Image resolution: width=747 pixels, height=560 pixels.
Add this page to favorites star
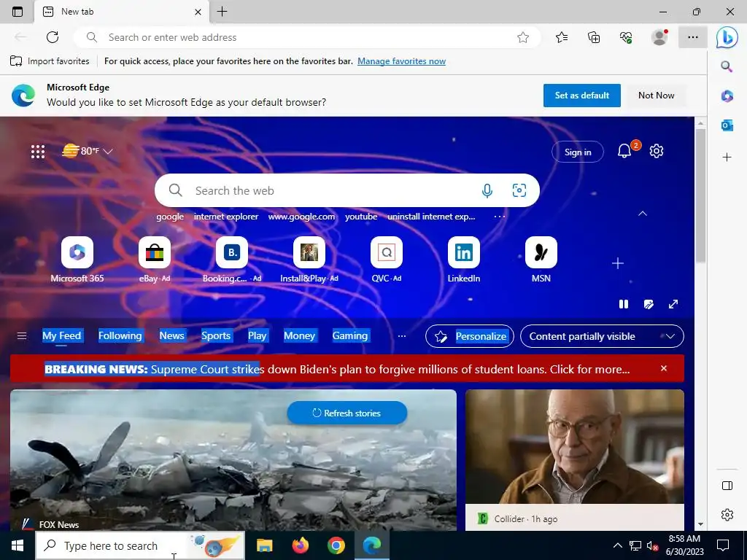tap(523, 37)
